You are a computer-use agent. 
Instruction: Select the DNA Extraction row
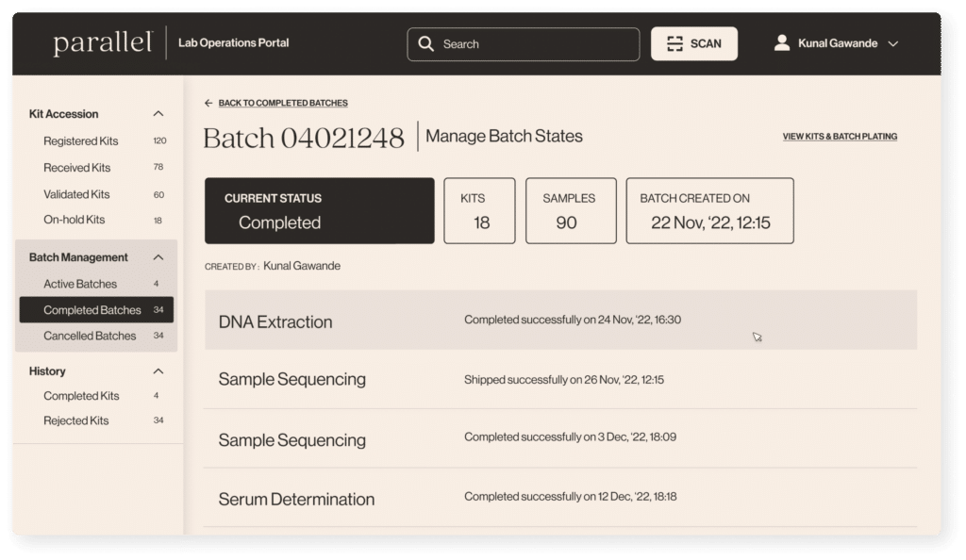[560, 321]
